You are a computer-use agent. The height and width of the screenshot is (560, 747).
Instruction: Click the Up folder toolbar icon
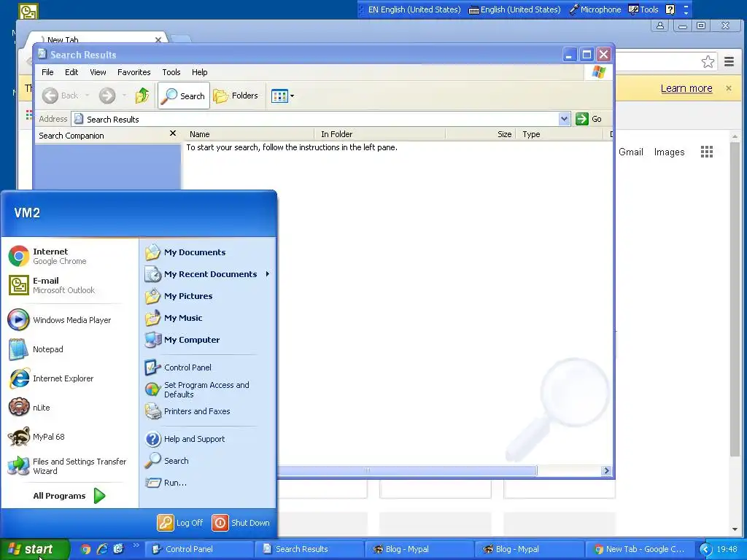(142, 96)
